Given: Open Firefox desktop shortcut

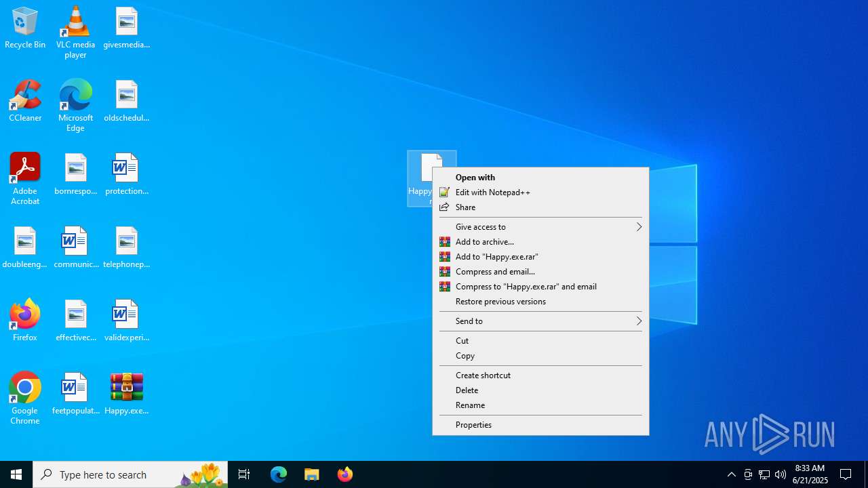Looking at the screenshot, I should 25,321.
